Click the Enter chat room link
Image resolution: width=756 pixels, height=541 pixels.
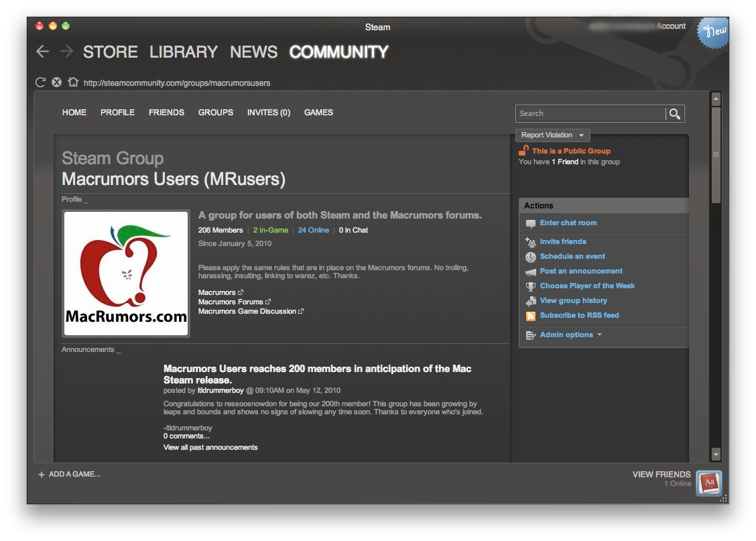[x=568, y=223]
